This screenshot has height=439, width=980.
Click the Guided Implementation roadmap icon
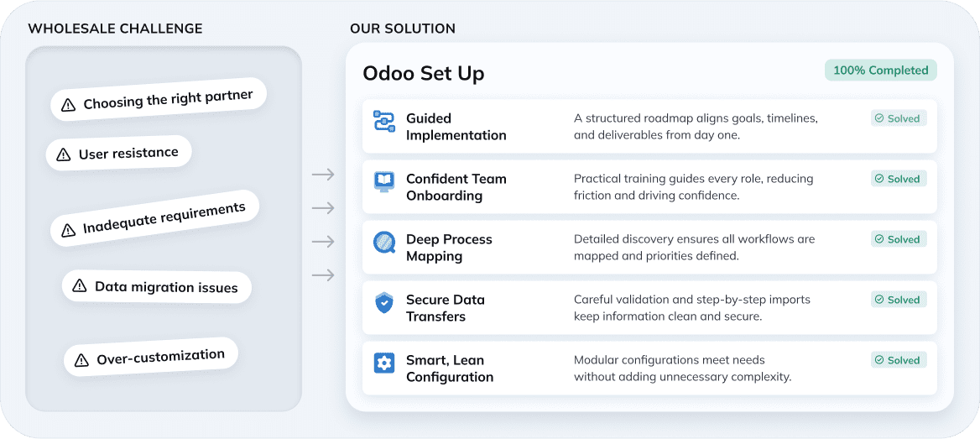tap(384, 121)
